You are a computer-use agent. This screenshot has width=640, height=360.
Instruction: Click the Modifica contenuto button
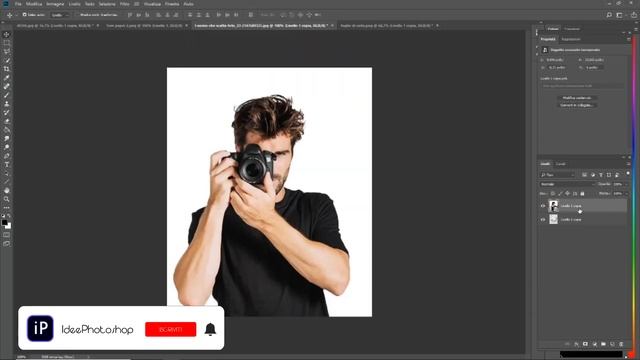pos(577,98)
